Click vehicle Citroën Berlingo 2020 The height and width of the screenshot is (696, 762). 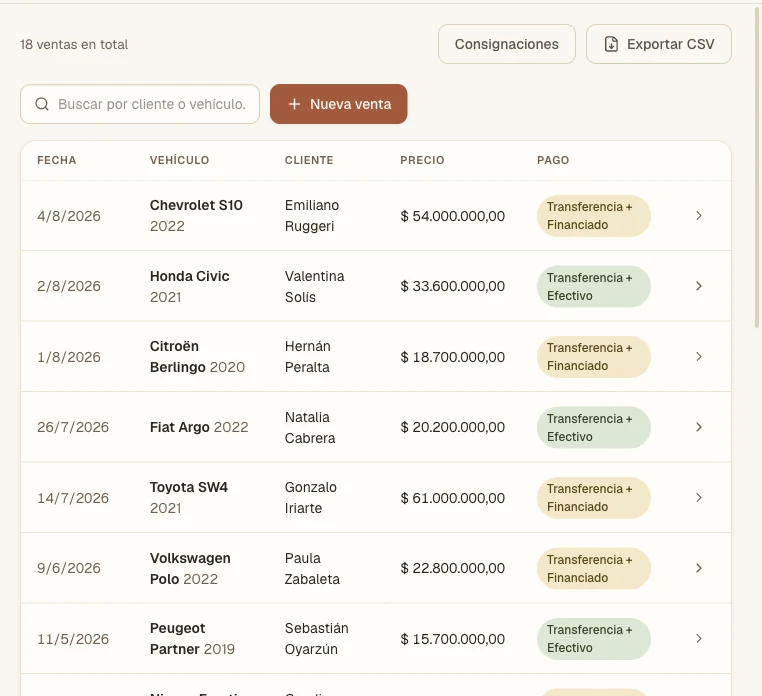point(197,357)
